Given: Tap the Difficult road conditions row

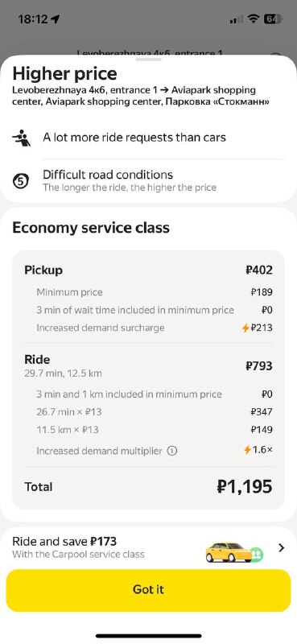Looking at the screenshot, I should click(x=148, y=180).
